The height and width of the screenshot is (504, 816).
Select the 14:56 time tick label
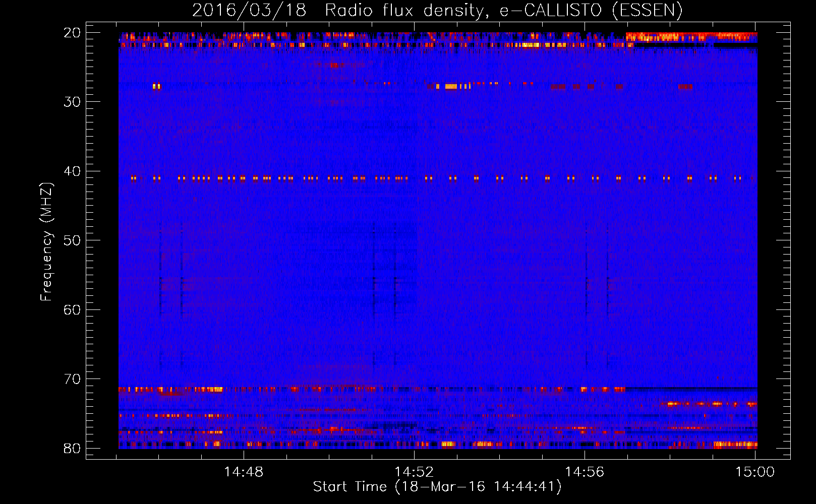click(585, 472)
